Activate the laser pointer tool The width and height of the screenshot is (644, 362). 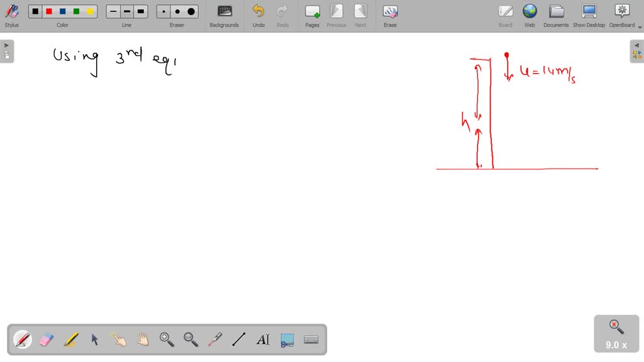(x=214, y=339)
